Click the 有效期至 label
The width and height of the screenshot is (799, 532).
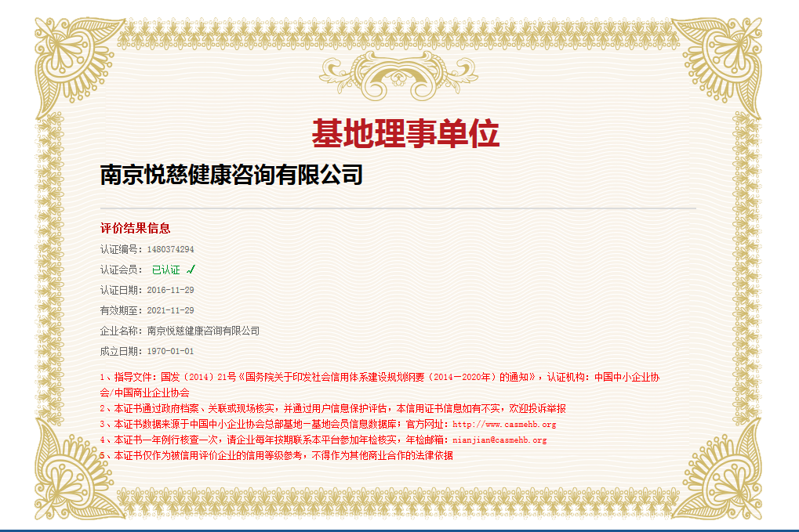click(122, 310)
